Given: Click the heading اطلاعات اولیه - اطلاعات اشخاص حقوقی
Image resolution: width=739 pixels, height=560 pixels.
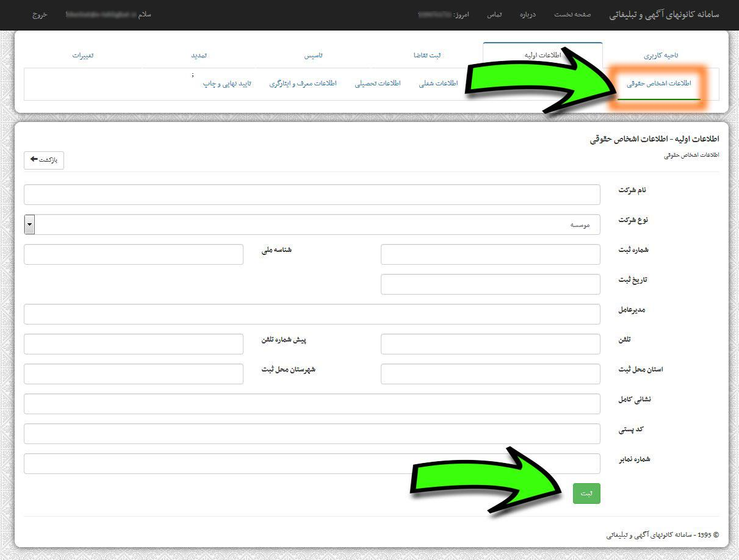Looking at the screenshot, I should (x=654, y=140).
